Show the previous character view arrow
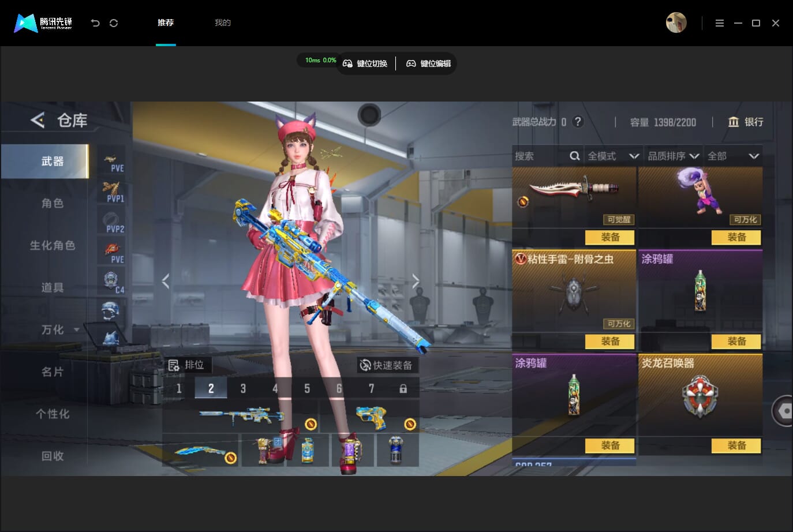The height and width of the screenshot is (532, 793). tap(166, 281)
